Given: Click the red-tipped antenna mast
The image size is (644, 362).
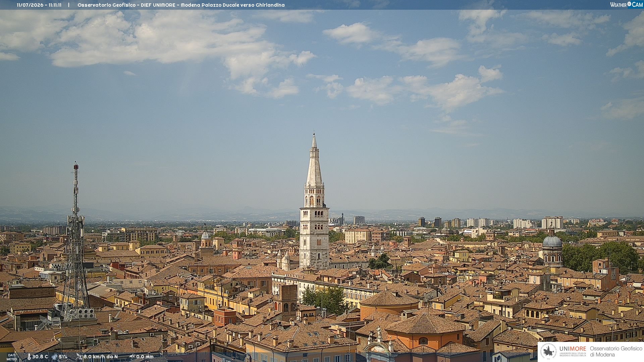Looking at the screenshot, I should (x=75, y=236).
